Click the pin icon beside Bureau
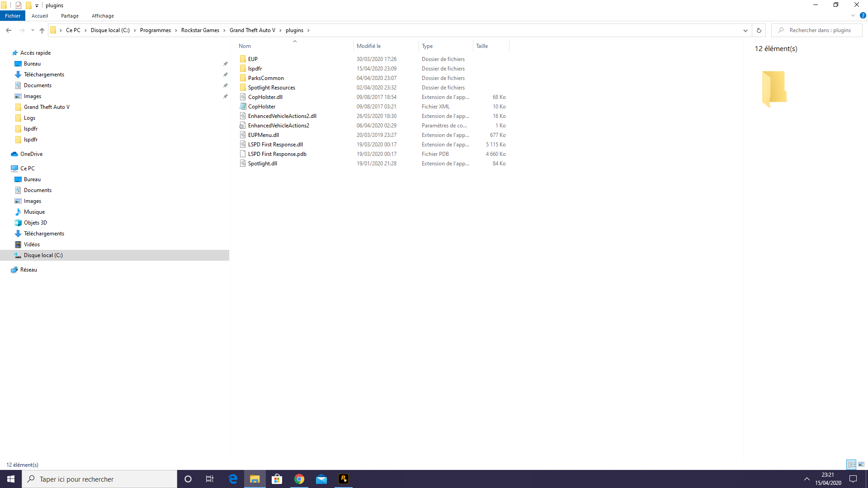This screenshot has height=488, width=868. tap(225, 64)
